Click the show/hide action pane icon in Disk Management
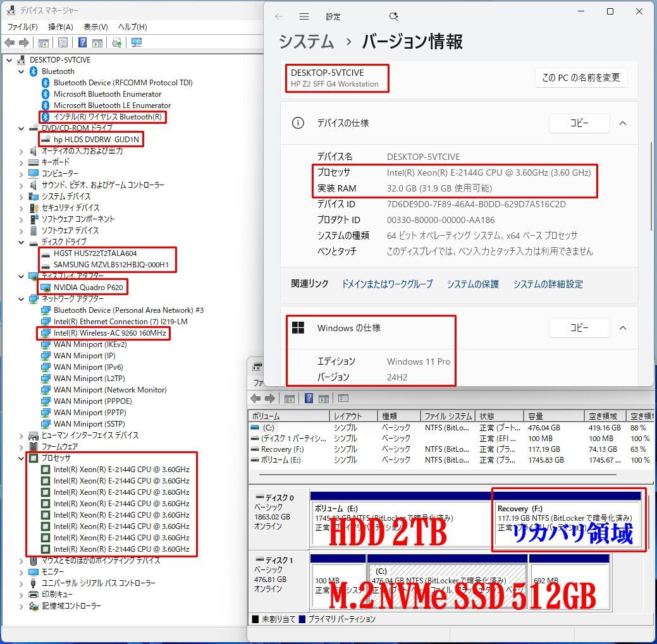 (x=324, y=398)
